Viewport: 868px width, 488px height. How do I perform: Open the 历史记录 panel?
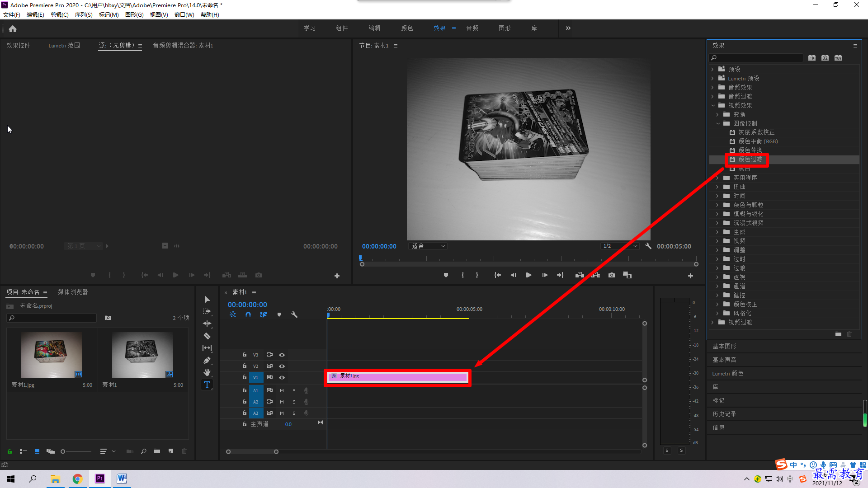click(724, 414)
